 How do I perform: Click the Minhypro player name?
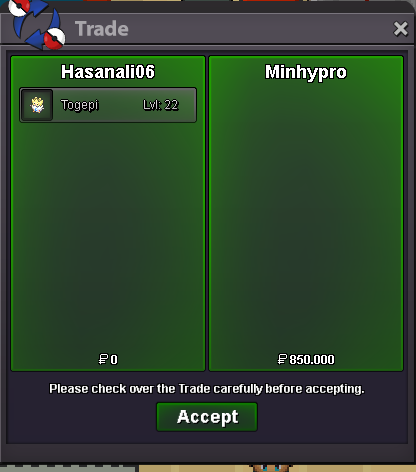click(x=306, y=72)
